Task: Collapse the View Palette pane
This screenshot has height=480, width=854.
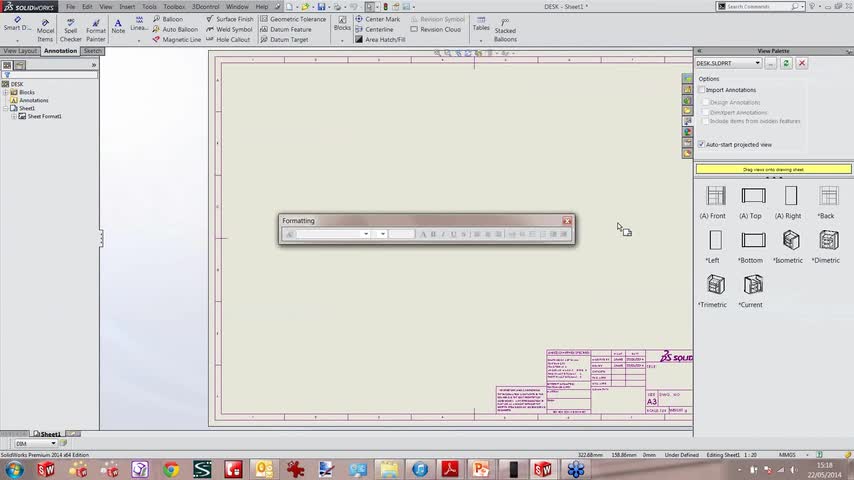Action: click(699, 51)
